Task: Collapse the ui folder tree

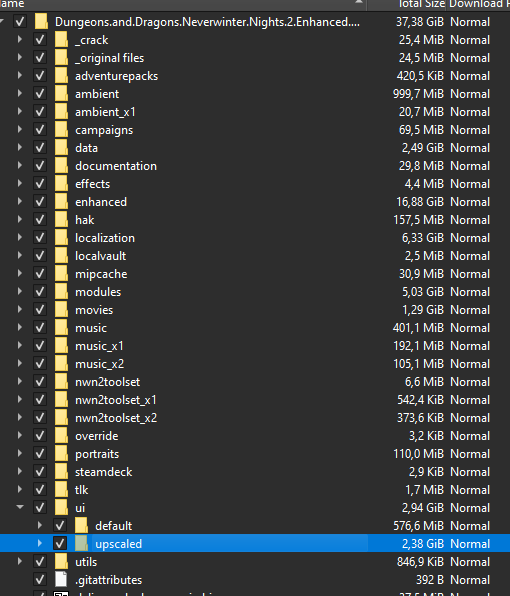Action: tap(20, 507)
